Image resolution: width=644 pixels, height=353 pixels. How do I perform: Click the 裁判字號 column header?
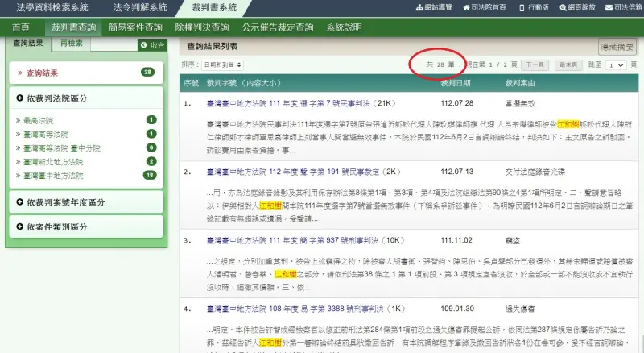[x=244, y=83]
